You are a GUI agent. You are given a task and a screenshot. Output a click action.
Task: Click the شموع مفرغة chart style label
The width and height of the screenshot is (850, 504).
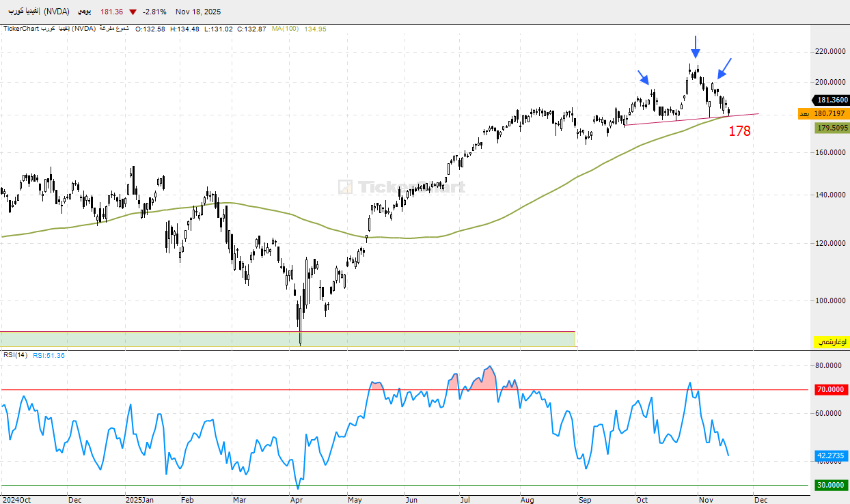[x=114, y=29]
